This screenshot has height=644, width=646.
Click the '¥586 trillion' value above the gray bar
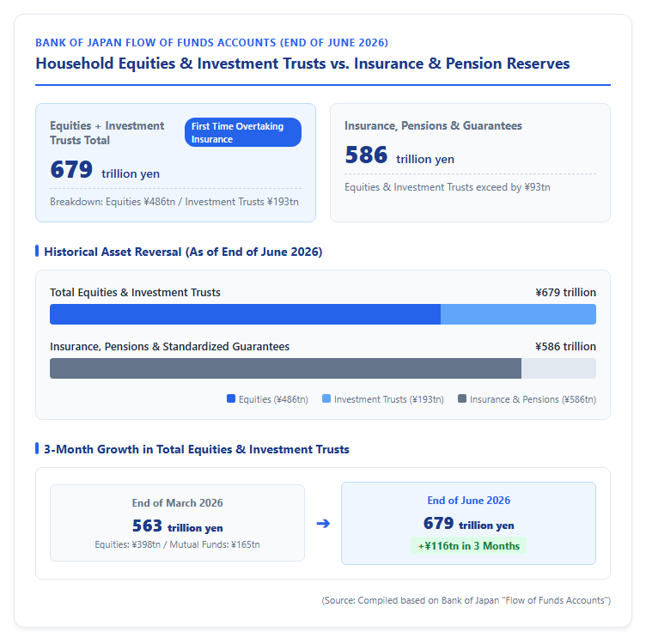pos(565,347)
